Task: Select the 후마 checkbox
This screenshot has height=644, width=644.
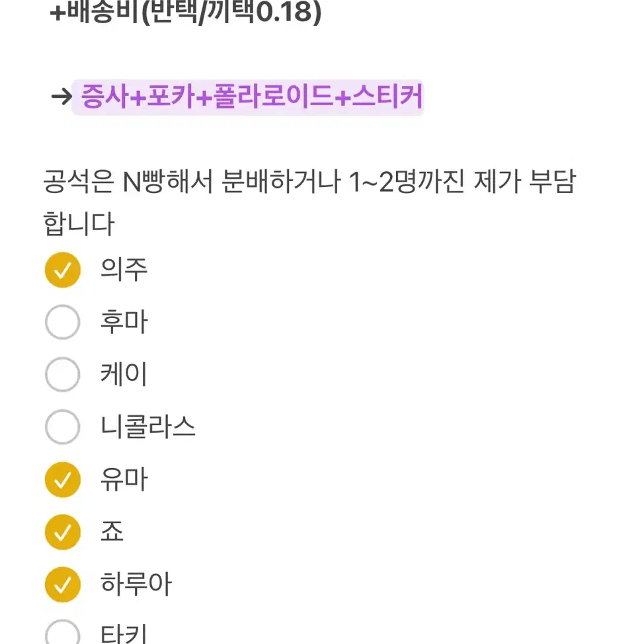Action: [62, 322]
